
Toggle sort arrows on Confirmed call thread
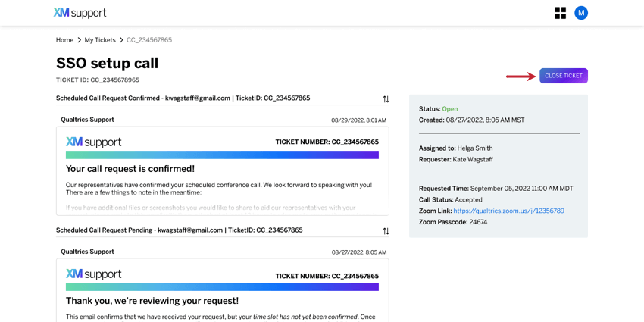click(x=386, y=99)
